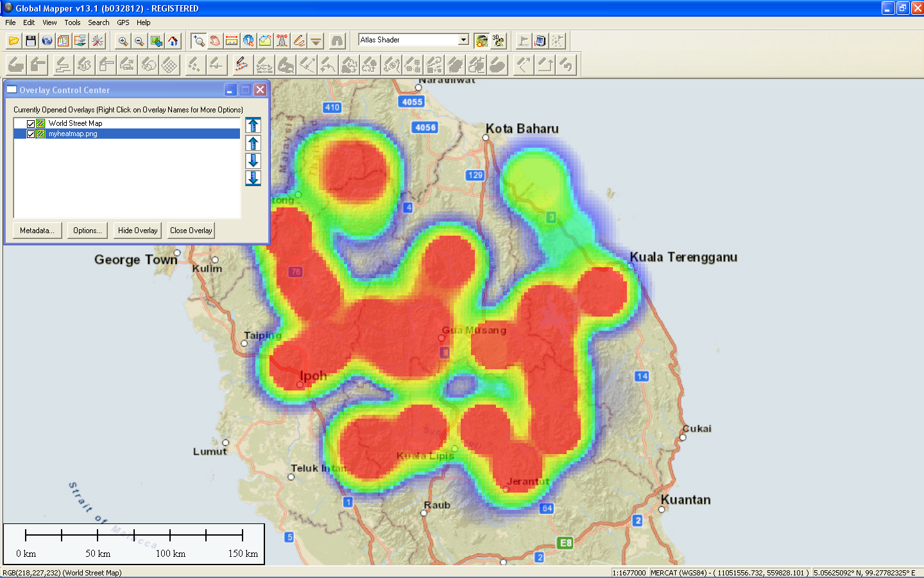Click the Hide Overlay button
The image size is (924, 578).
click(137, 230)
